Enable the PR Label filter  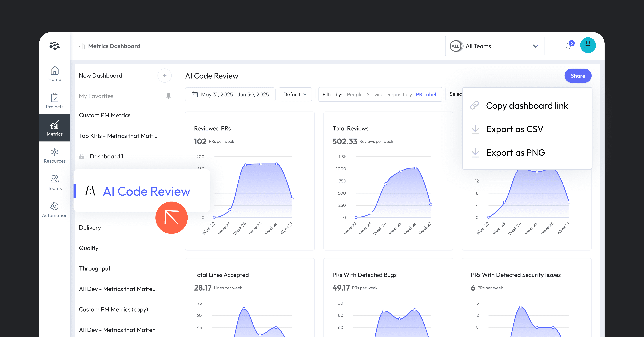[426, 94]
